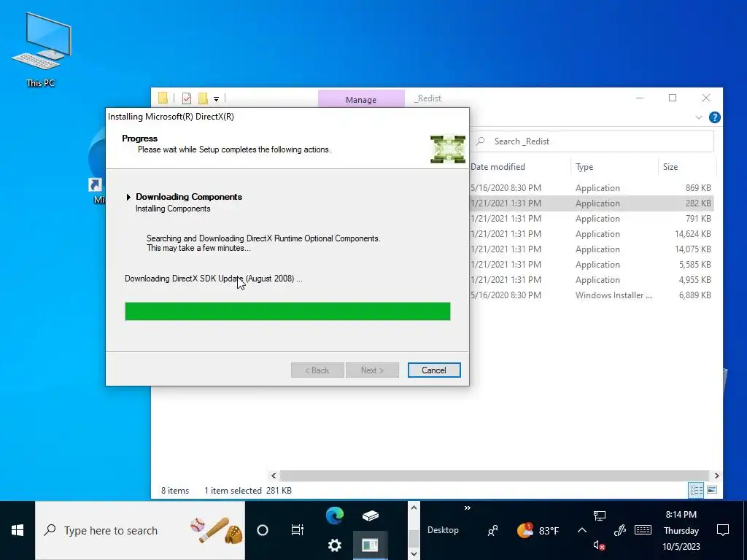Open Explorer Help question mark icon
Screen dimensions: 747x560
point(714,117)
